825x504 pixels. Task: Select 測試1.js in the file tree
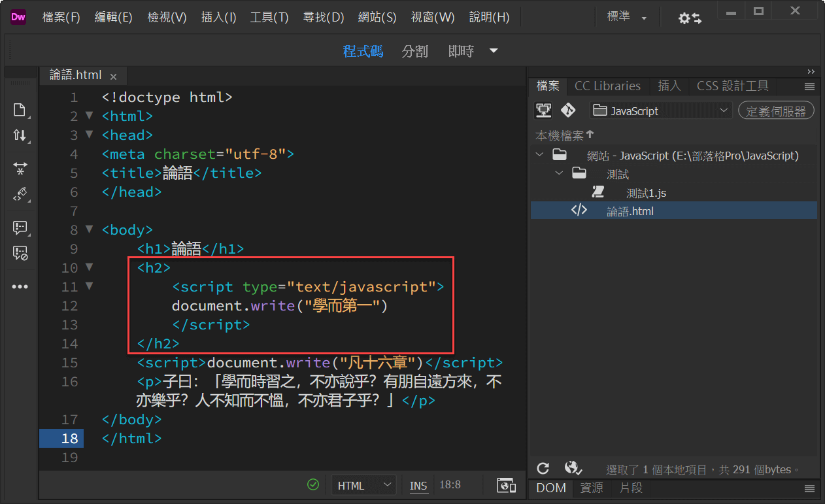646,193
